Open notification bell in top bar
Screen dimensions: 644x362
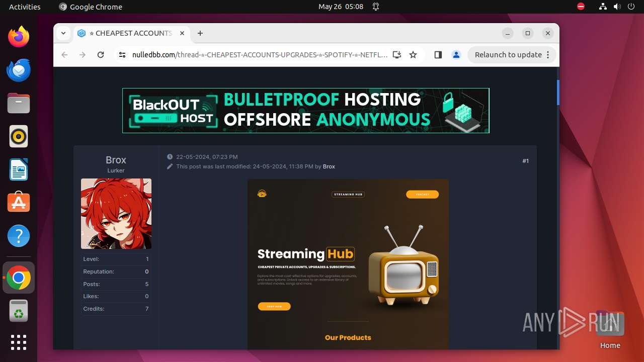coord(376,7)
